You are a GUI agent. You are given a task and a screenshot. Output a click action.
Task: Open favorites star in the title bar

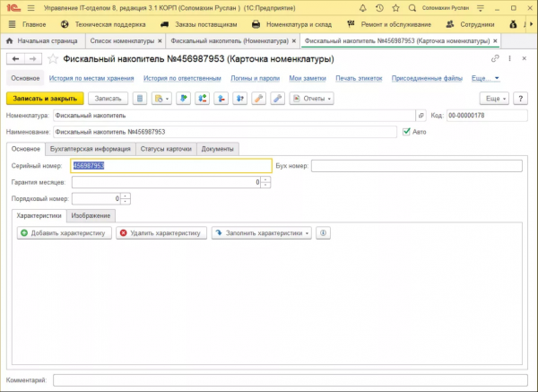395,8
